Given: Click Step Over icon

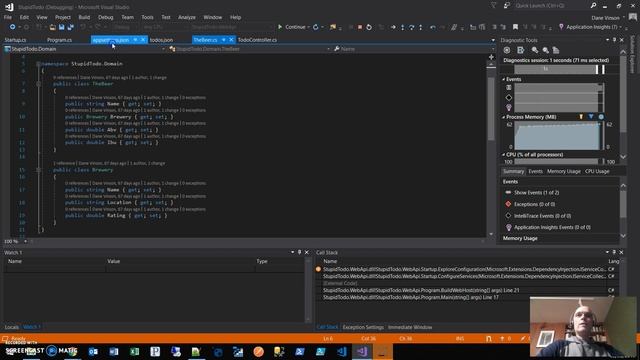Looking at the screenshot, I should [411, 27].
